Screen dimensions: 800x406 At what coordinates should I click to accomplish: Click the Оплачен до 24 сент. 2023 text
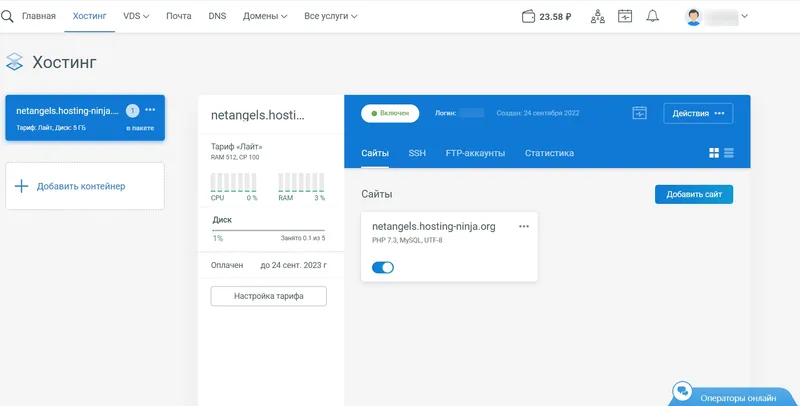tap(269, 265)
